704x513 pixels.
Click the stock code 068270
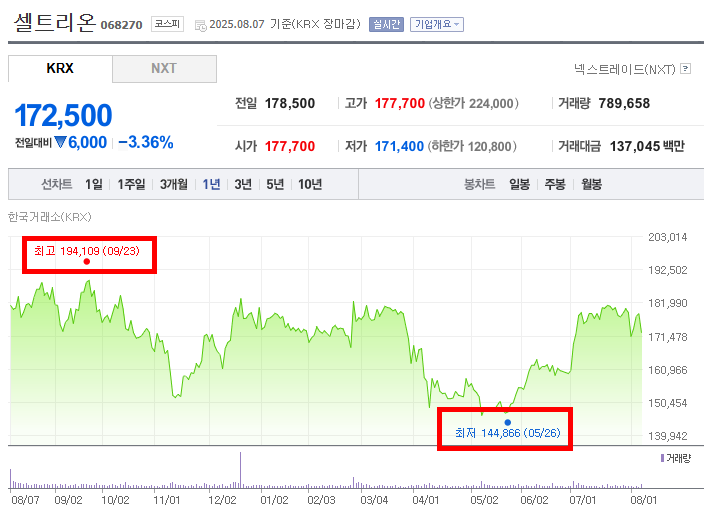pyautogui.click(x=121, y=25)
